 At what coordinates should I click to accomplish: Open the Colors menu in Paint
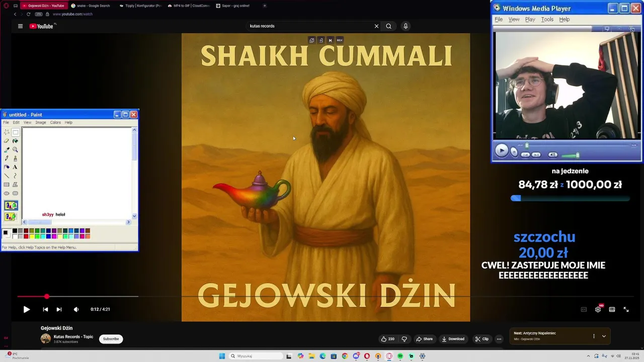pos(55,122)
